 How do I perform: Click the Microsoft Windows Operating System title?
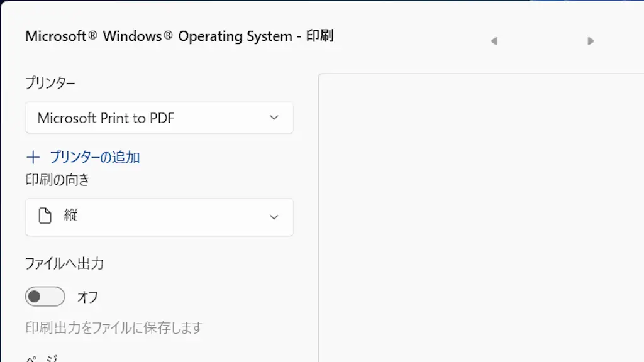(179, 36)
